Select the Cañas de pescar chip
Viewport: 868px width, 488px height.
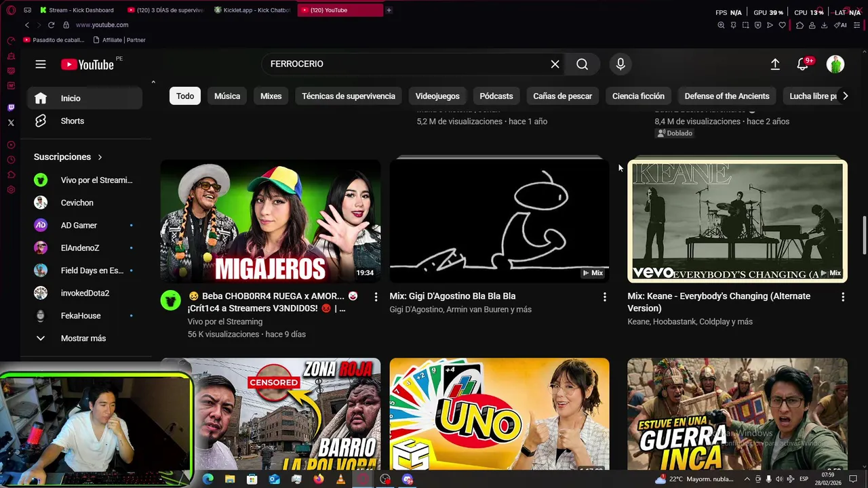coord(562,96)
